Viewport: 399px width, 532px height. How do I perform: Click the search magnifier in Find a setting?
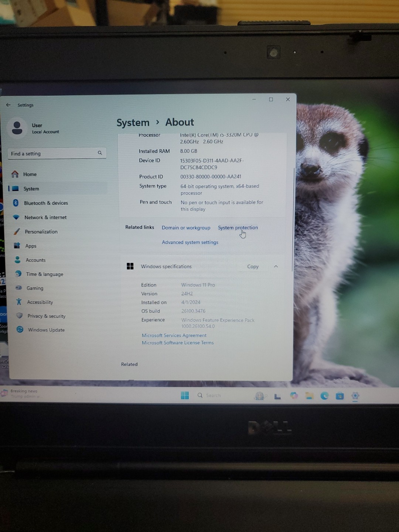(100, 153)
